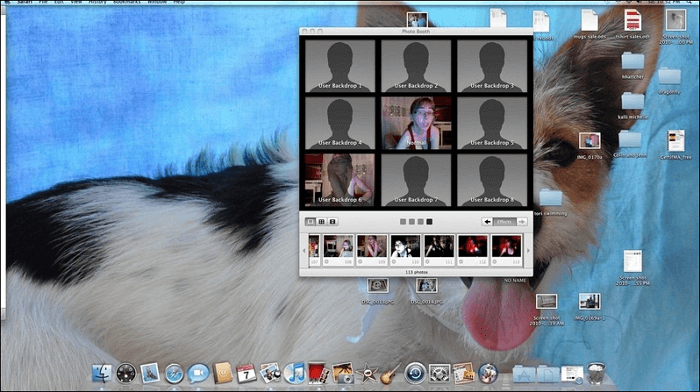
Task: Open iCal calendar from the Dock
Action: pyautogui.click(x=246, y=373)
